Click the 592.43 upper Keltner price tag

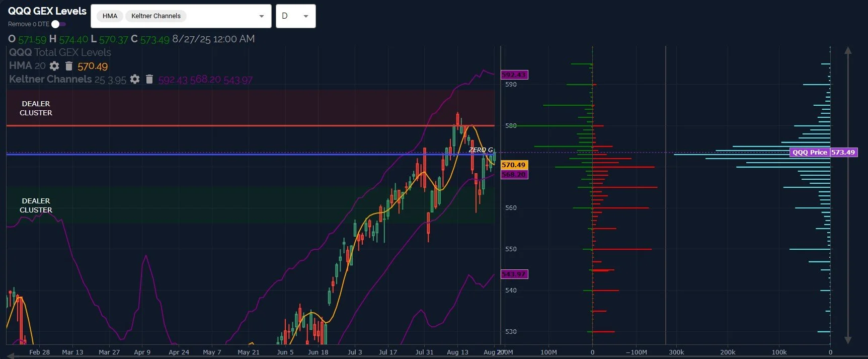514,75
